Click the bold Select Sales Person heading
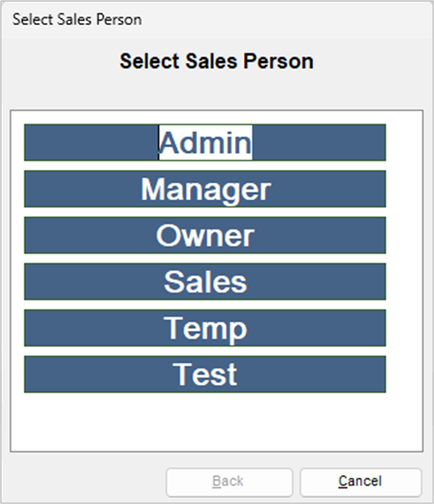434x504 pixels. tap(216, 61)
